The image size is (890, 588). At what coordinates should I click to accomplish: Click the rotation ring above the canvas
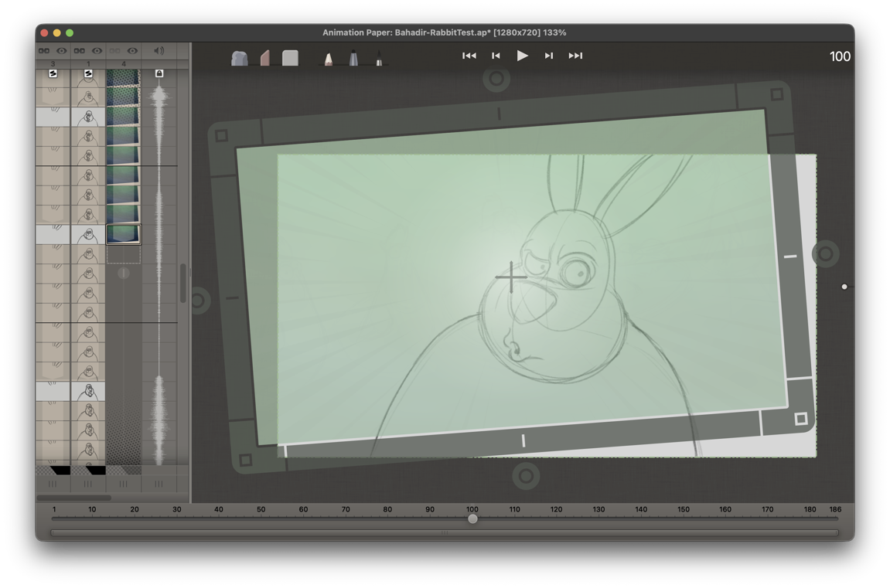496,79
